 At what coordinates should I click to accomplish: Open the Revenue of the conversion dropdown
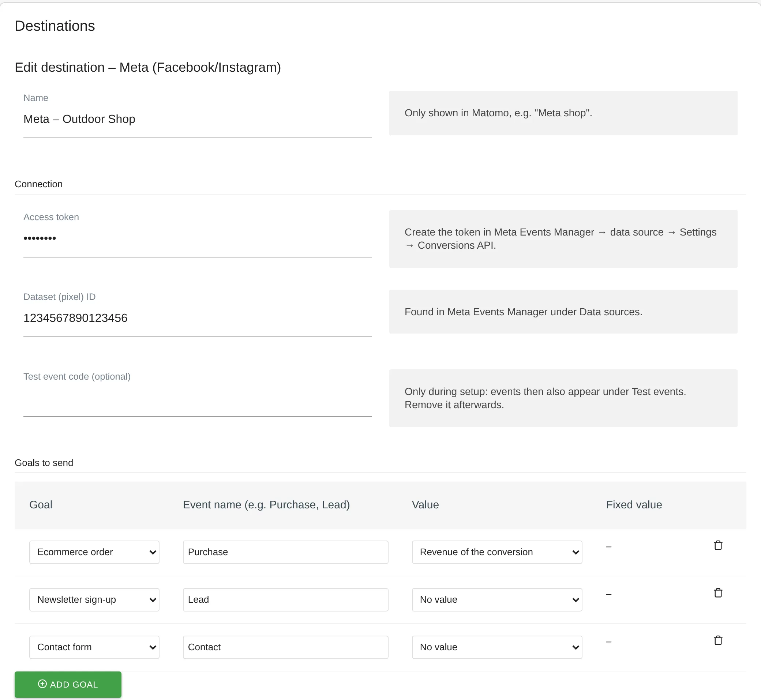pyautogui.click(x=497, y=552)
